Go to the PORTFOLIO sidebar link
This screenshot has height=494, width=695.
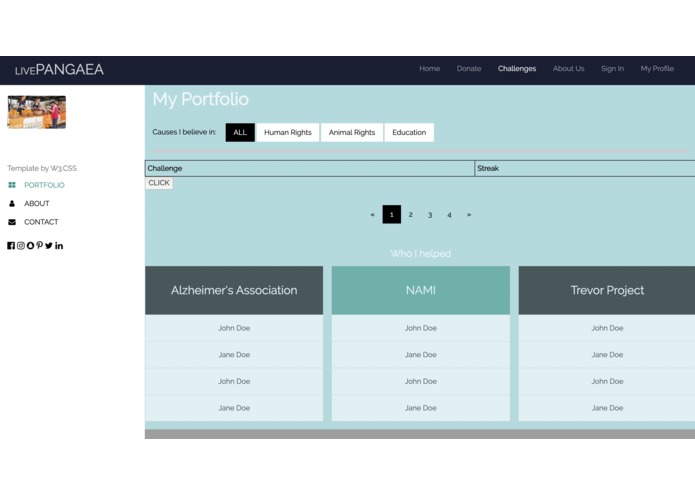[44, 185]
